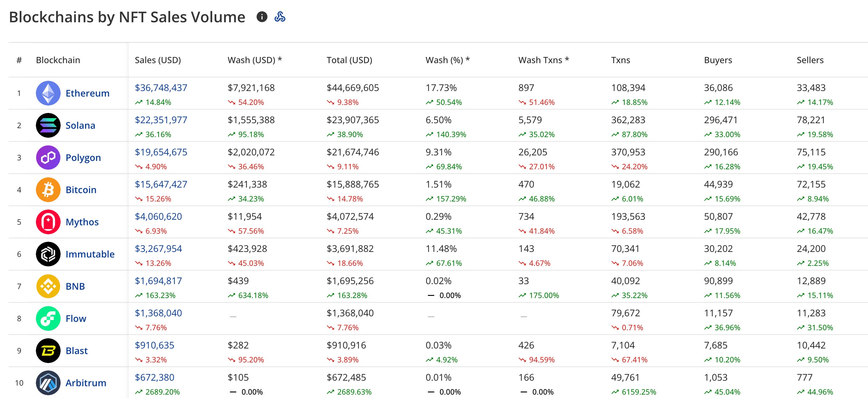Image resolution: width=868 pixels, height=398 pixels.
Task: Click the Polygon logo icon
Action: pyautogui.click(x=48, y=158)
